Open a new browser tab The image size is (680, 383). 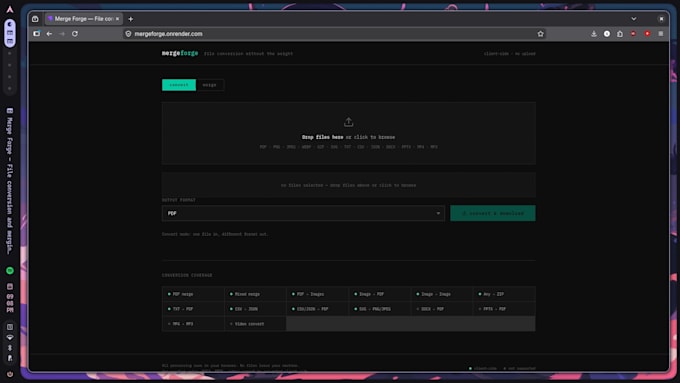click(131, 19)
